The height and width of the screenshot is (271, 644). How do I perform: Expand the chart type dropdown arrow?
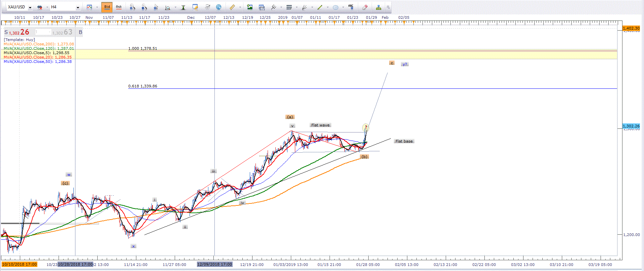97,7
